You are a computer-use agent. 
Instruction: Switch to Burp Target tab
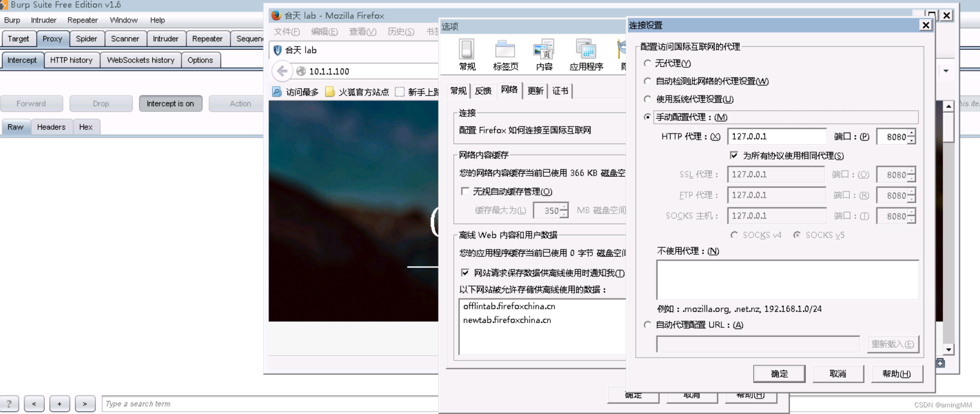(x=18, y=39)
